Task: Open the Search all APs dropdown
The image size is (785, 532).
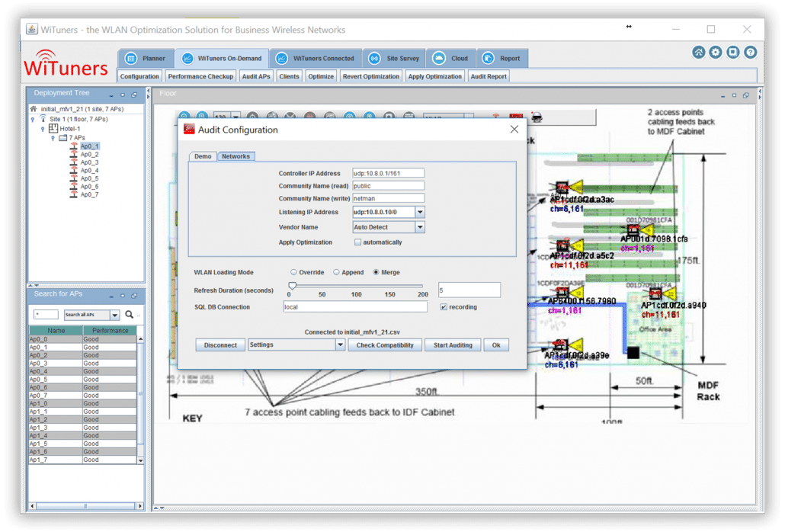Action: (114, 315)
